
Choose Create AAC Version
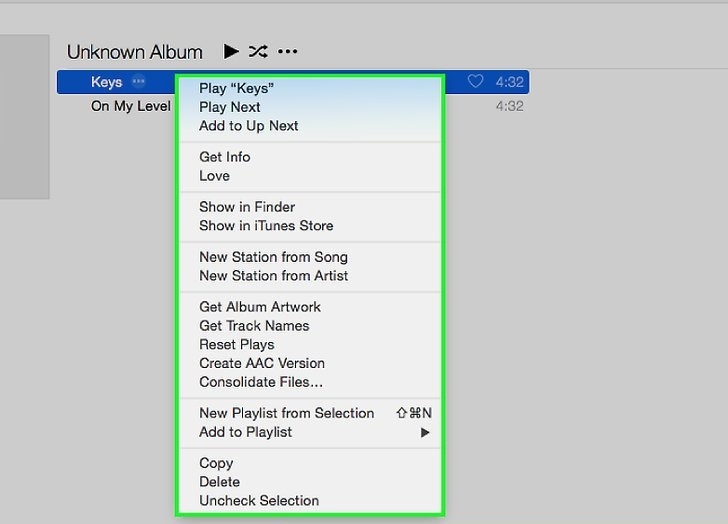310,363
